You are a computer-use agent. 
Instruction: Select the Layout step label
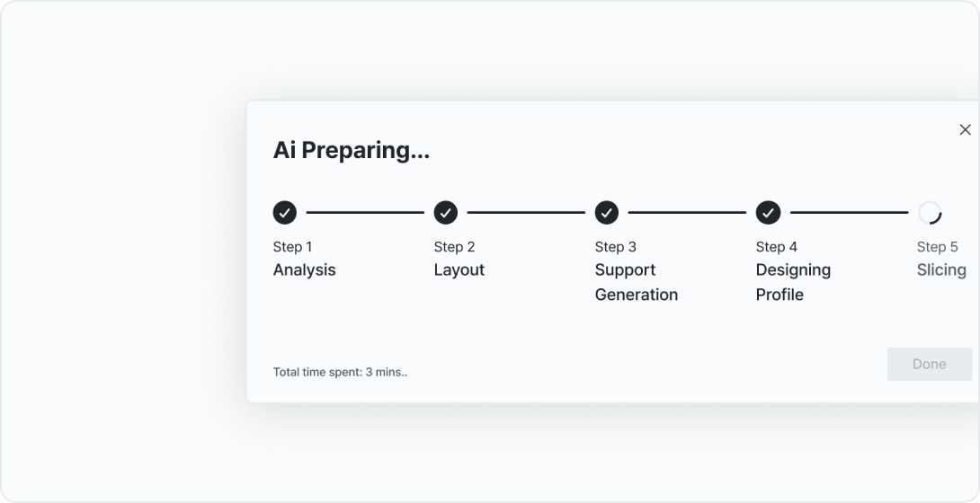(x=459, y=270)
